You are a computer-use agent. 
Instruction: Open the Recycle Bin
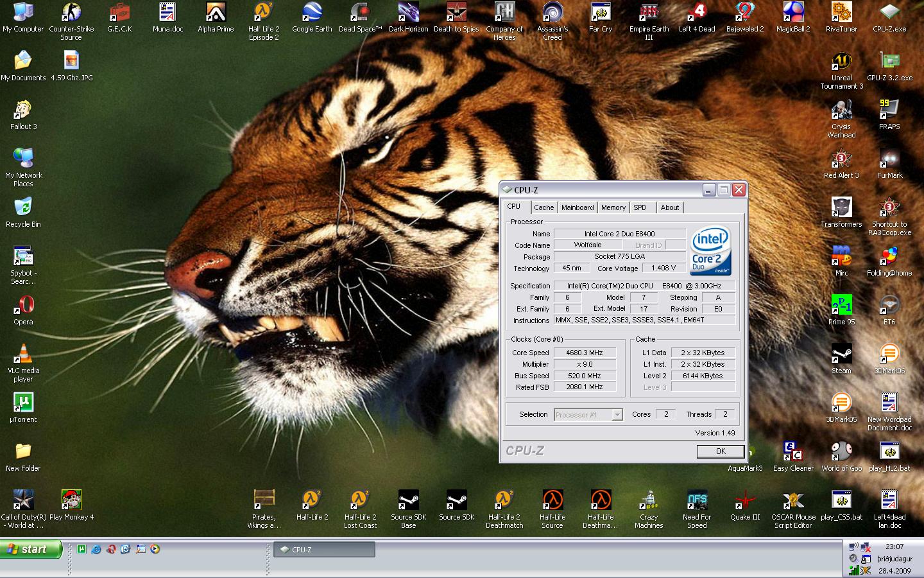point(23,207)
